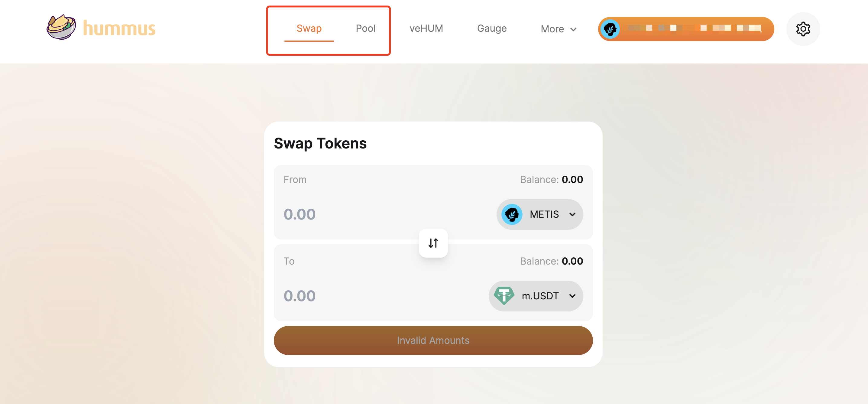The image size is (868, 404).
Task: Open the METIS token selector chevron
Action: 572,214
